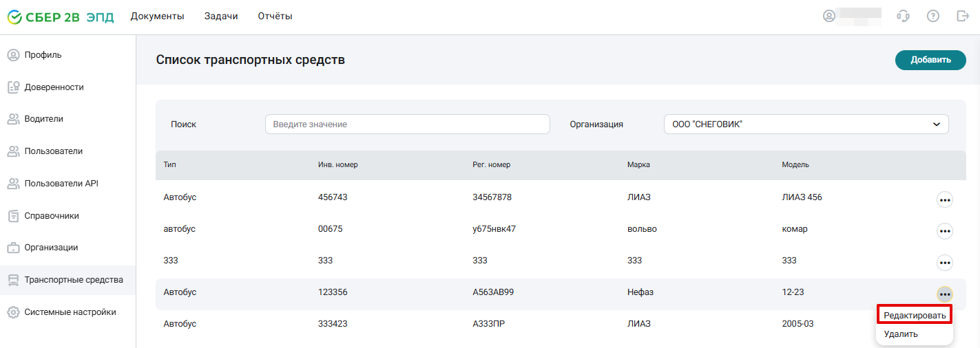Open three-dot menu for комар row
This screenshot has width=980, height=348.
pos(945,231)
